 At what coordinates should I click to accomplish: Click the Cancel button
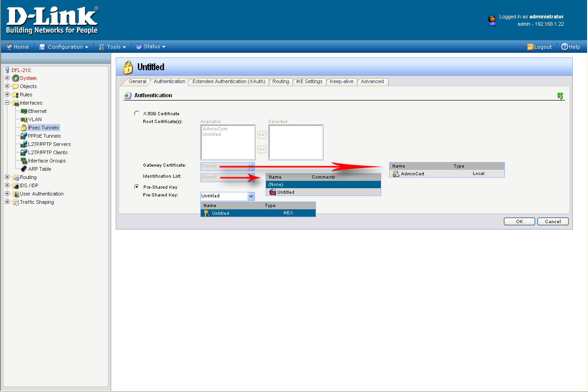click(x=553, y=221)
